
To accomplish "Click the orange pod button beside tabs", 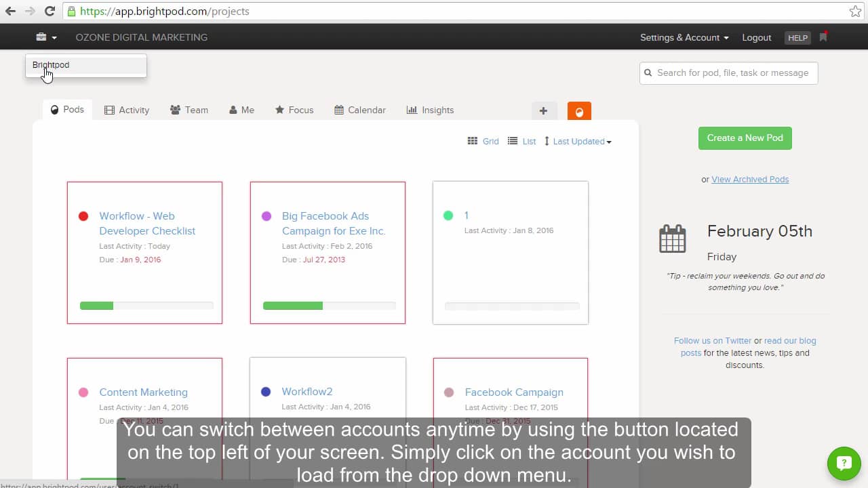I will 579,111.
